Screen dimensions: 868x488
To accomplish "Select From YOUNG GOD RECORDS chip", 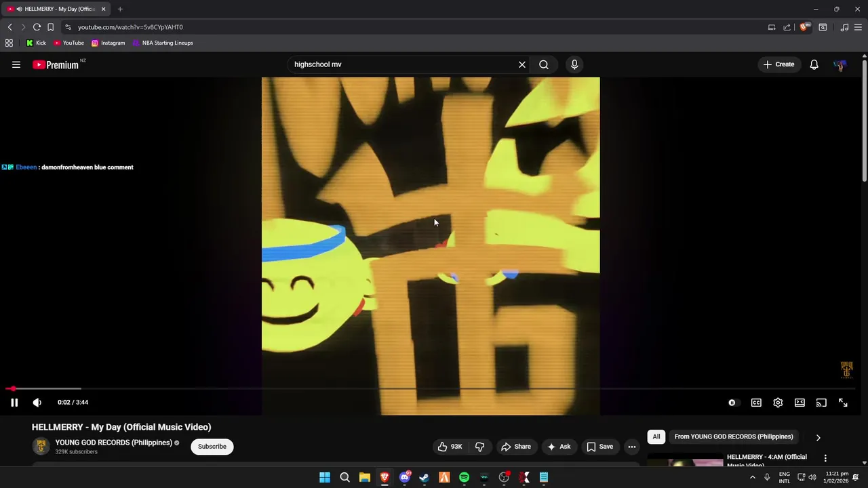I will [x=734, y=436].
